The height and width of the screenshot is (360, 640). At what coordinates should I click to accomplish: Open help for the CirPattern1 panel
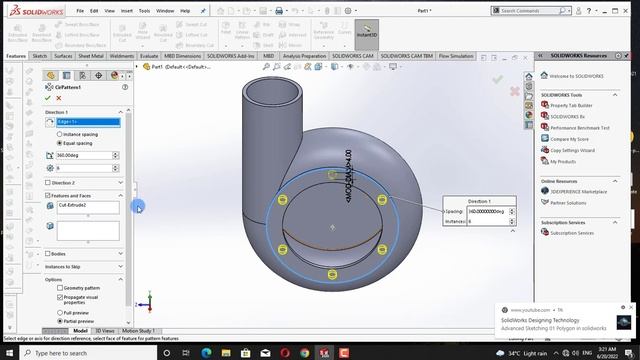(125, 87)
